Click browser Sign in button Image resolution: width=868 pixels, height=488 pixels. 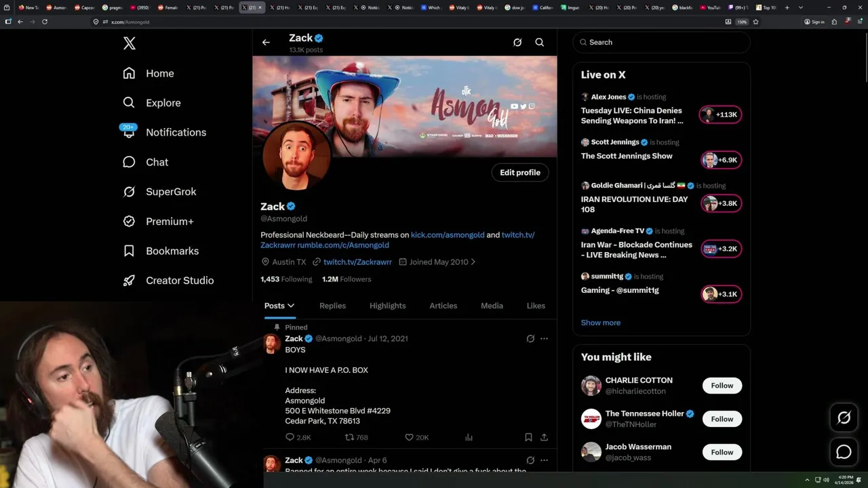814,22
